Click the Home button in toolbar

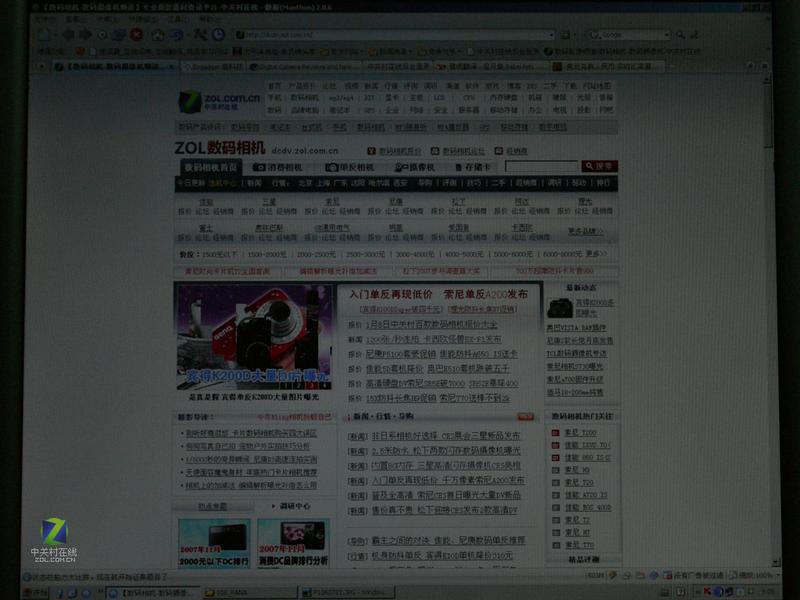158,35
